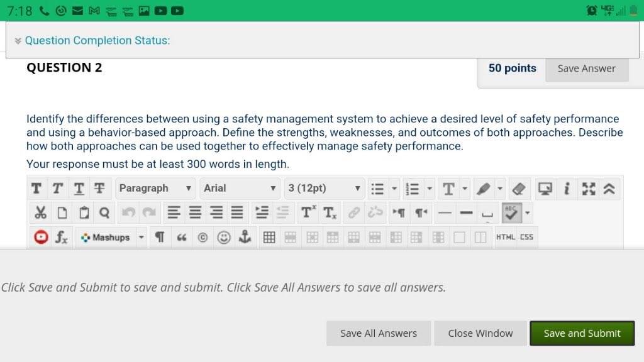Align text left
The height and width of the screenshot is (362, 644).
(174, 212)
